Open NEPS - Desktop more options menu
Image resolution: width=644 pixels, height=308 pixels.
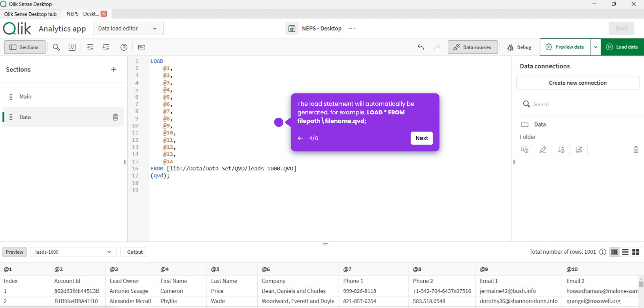click(x=352, y=29)
